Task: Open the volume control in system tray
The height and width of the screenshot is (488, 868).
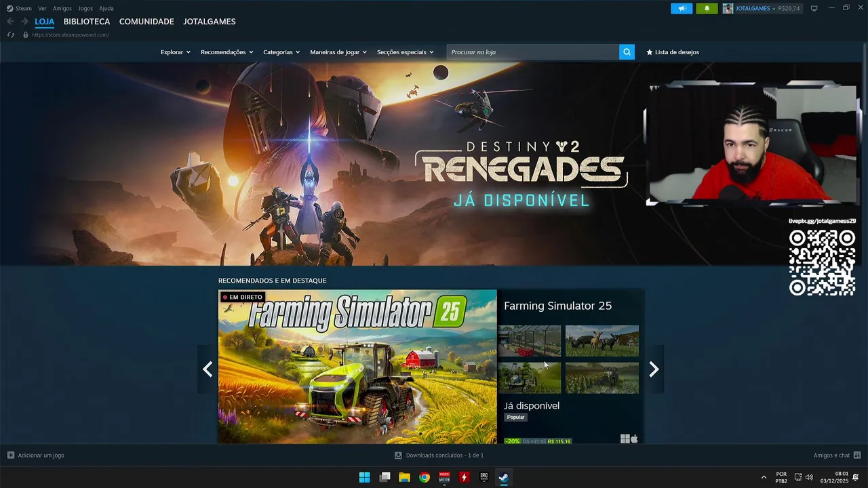Action: [809, 477]
